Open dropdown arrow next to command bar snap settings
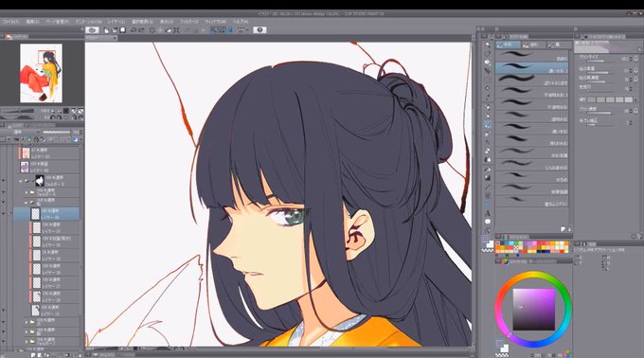 click(x=248, y=30)
